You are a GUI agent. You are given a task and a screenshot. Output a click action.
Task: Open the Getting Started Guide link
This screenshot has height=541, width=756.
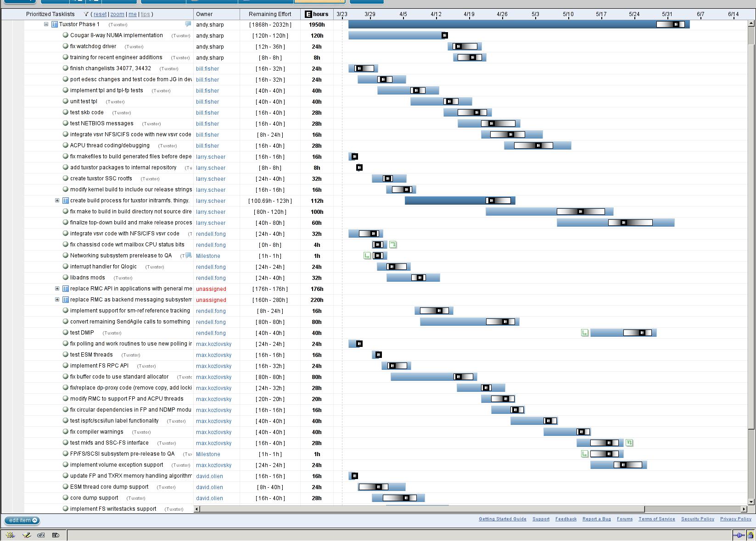[x=502, y=519]
